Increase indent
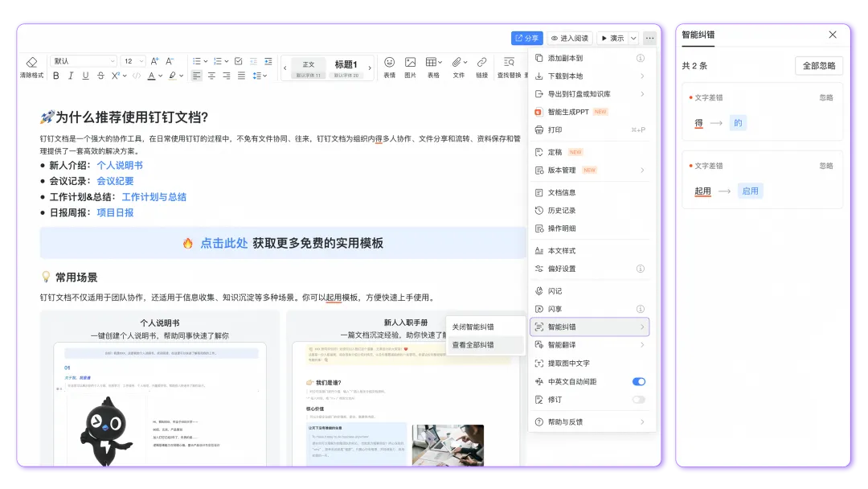Image resolution: width=868 pixels, height=489 pixels. [x=268, y=61]
